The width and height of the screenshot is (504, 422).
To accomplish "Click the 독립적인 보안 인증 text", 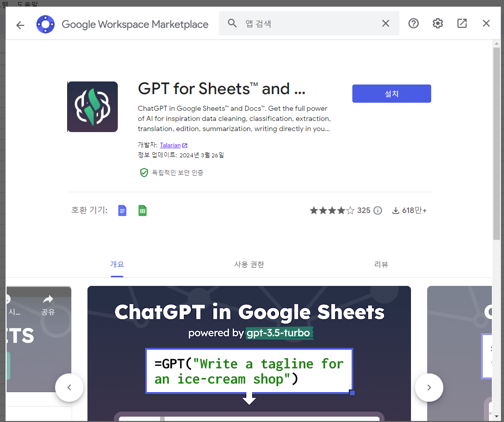I will [x=177, y=173].
